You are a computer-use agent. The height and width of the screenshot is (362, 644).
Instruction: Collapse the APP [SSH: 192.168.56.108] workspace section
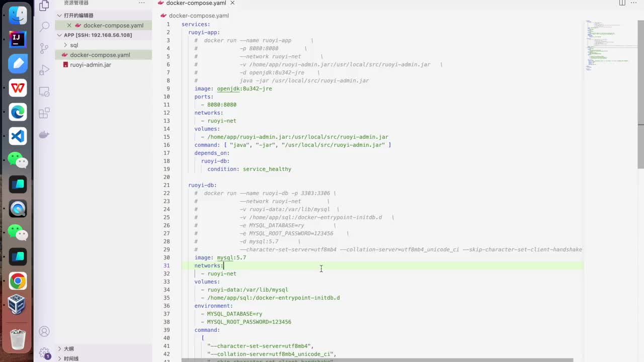pyautogui.click(x=59, y=35)
